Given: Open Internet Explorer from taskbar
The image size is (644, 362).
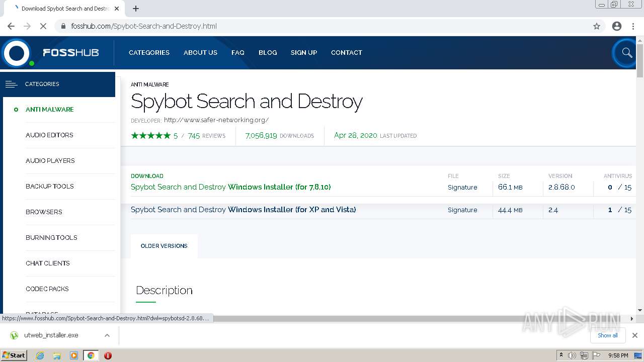Looking at the screenshot, I should pos(40,355).
